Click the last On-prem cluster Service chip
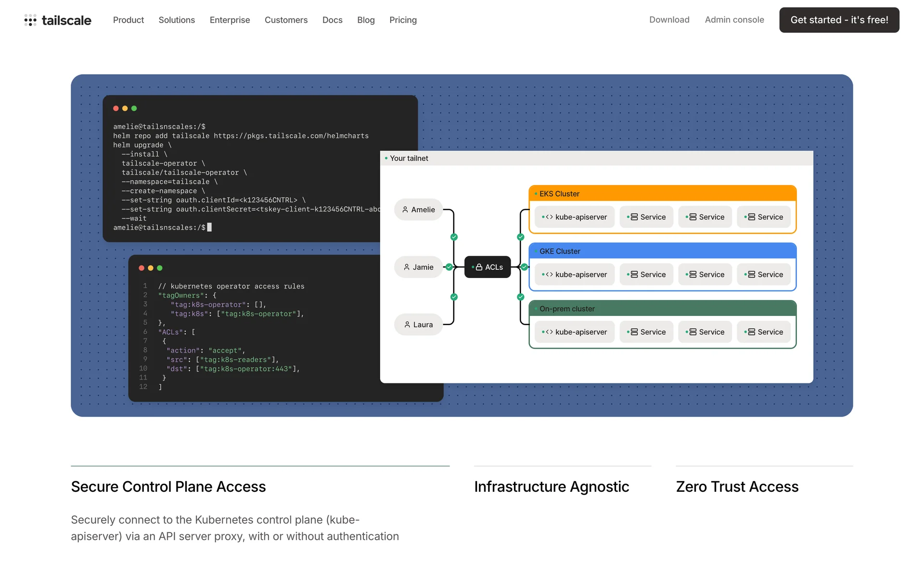 pyautogui.click(x=763, y=332)
